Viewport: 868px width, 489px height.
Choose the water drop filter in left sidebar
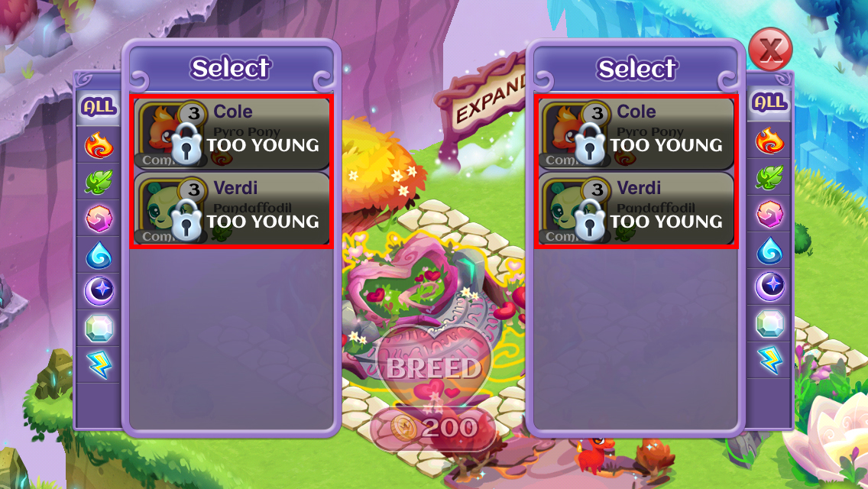click(x=99, y=255)
